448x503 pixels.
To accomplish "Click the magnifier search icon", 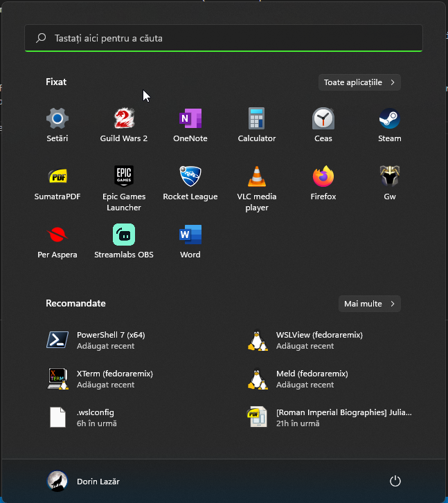I will click(41, 38).
